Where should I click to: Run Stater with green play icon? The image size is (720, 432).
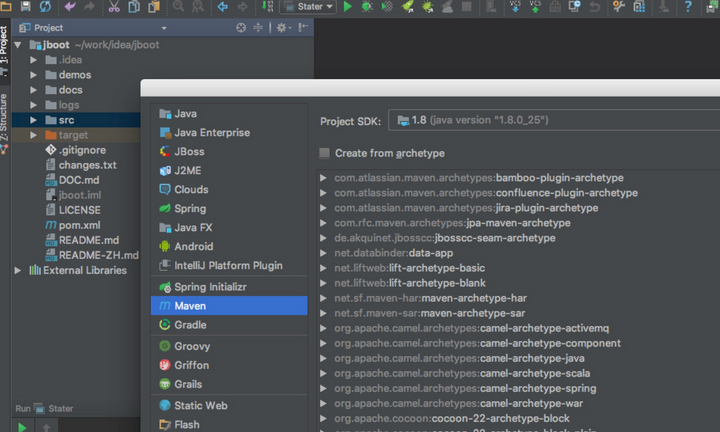(348, 6)
